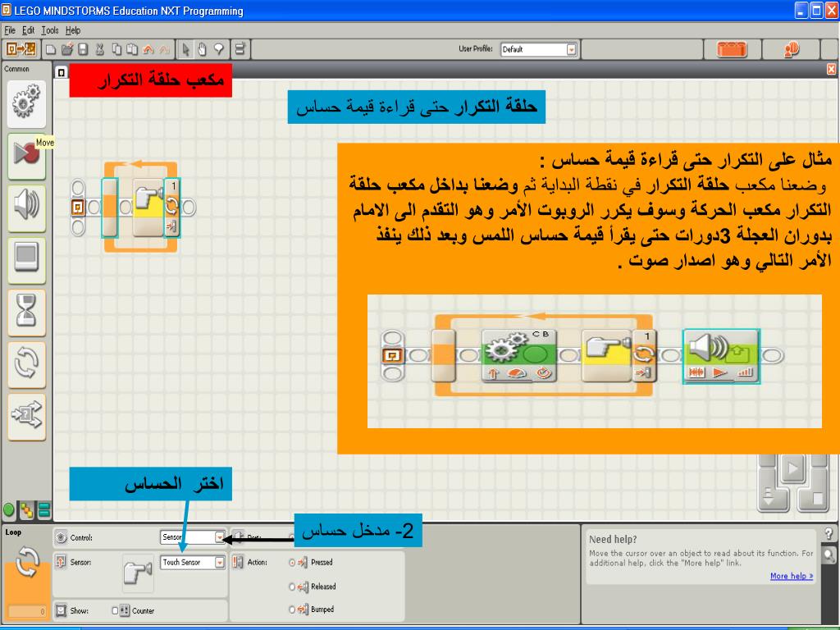Select the Loop block on the canvas

pos(109,208)
